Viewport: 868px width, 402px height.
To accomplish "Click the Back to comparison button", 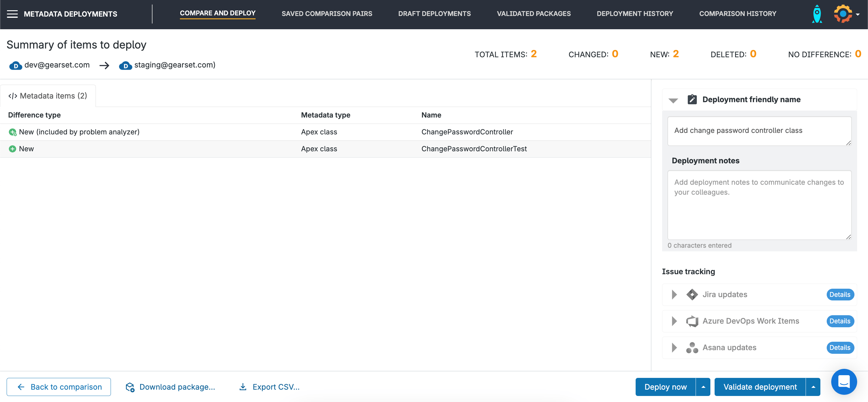I will tap(59, 387).
